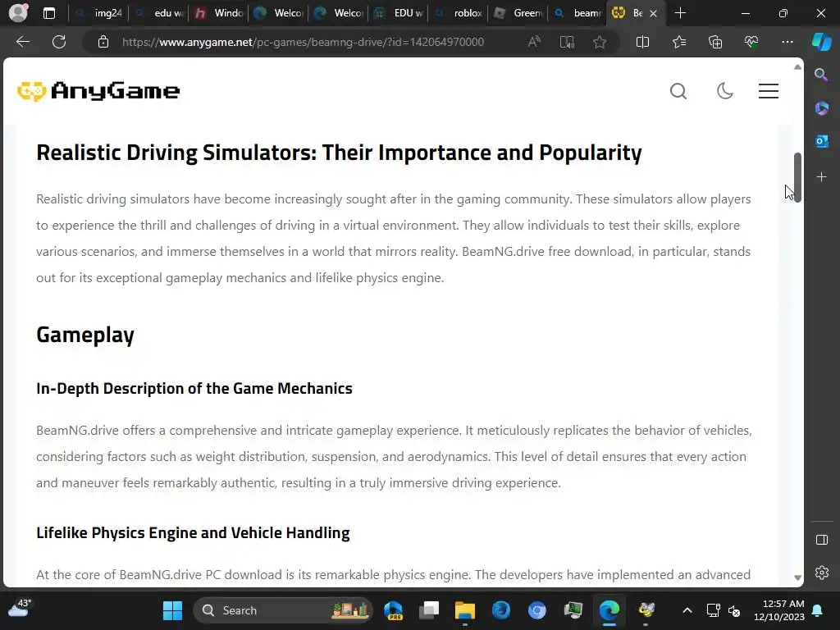The width and height of the screenshot is (840, 630).
Task: Switch to the beamn search tab
Action: pos(578,13)
